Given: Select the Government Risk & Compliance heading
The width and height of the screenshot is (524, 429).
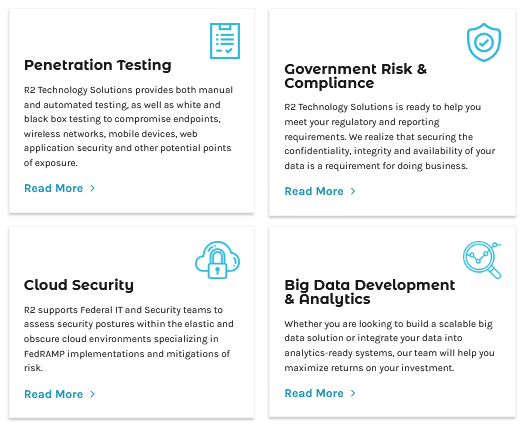Looking at the screenshot, I should pos(356,76).
